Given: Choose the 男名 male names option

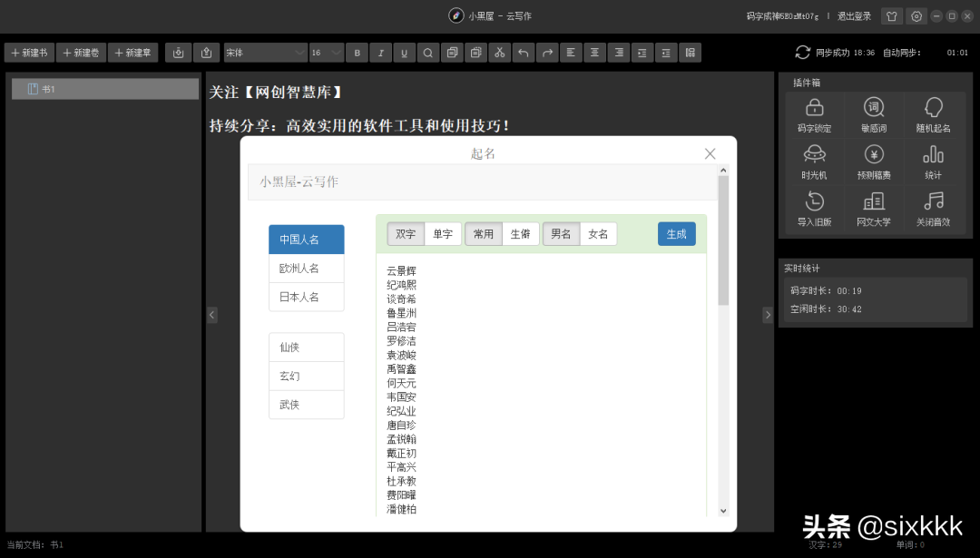Looking at the screenshot, I should coord(562,234).
